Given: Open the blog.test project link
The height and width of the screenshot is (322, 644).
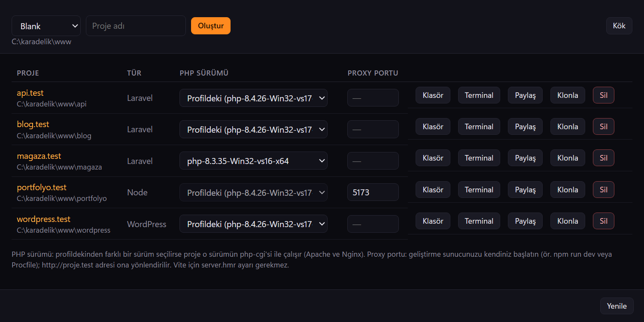Looking at the screenshot, I should [33, 124].
